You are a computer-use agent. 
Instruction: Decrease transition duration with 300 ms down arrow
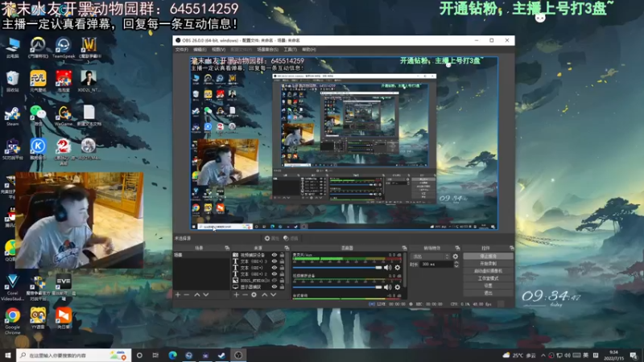[456, 266]
